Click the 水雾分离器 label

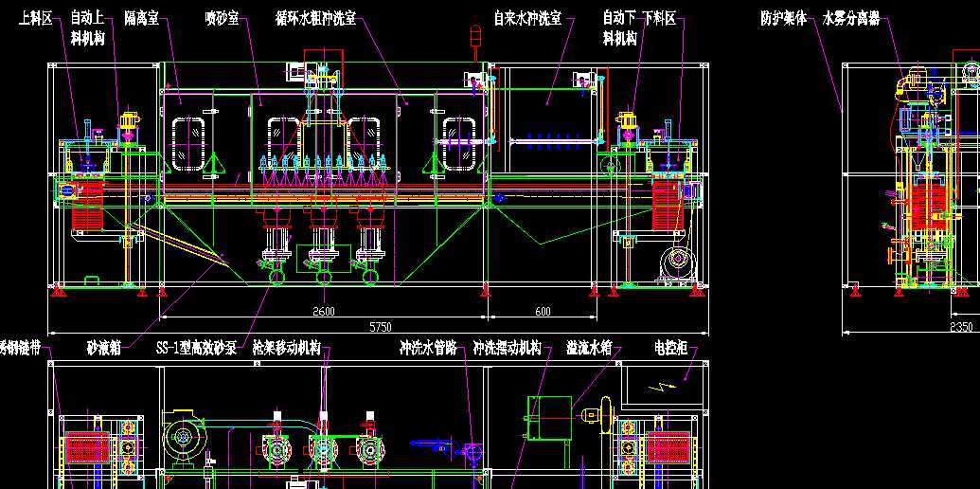851,19
